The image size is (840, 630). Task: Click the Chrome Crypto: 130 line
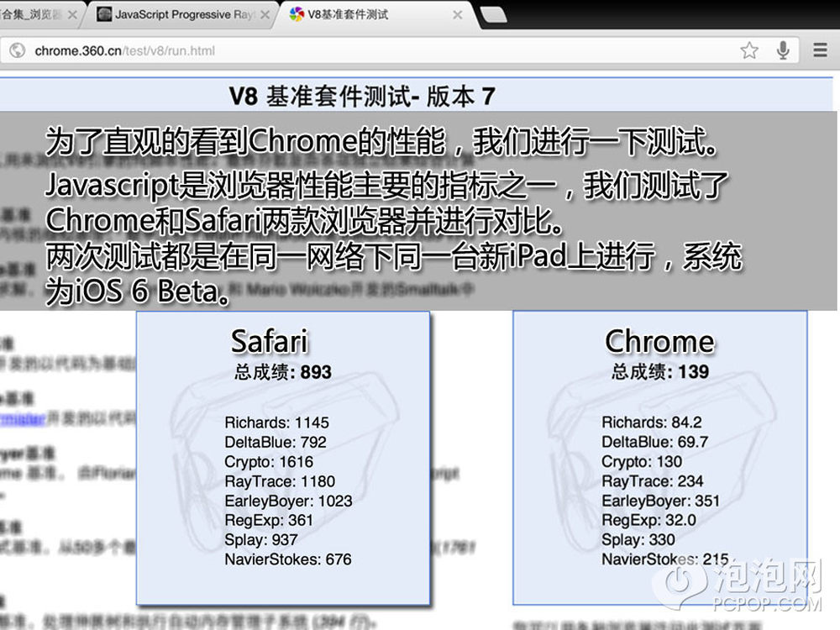(642, 461)
